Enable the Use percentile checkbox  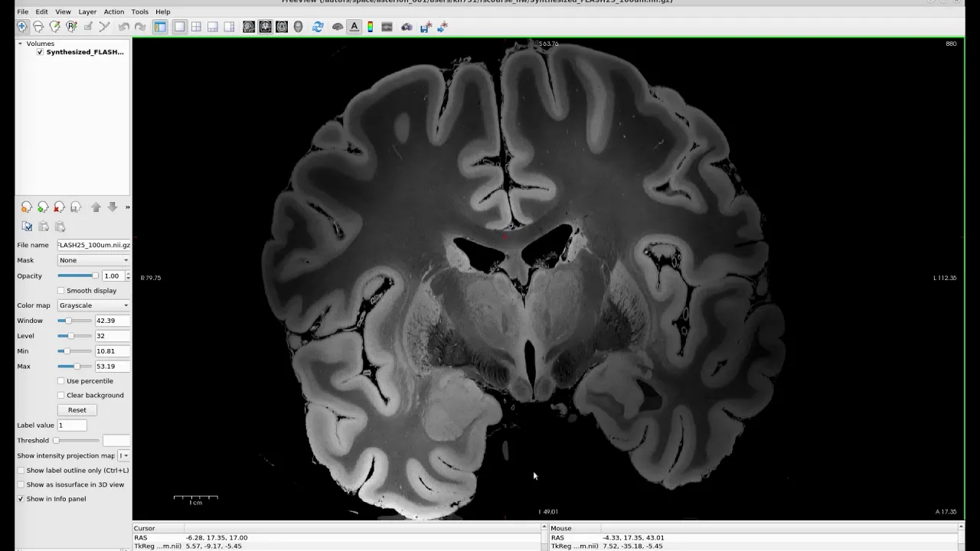pyautogui.click(x=60, y=381)
